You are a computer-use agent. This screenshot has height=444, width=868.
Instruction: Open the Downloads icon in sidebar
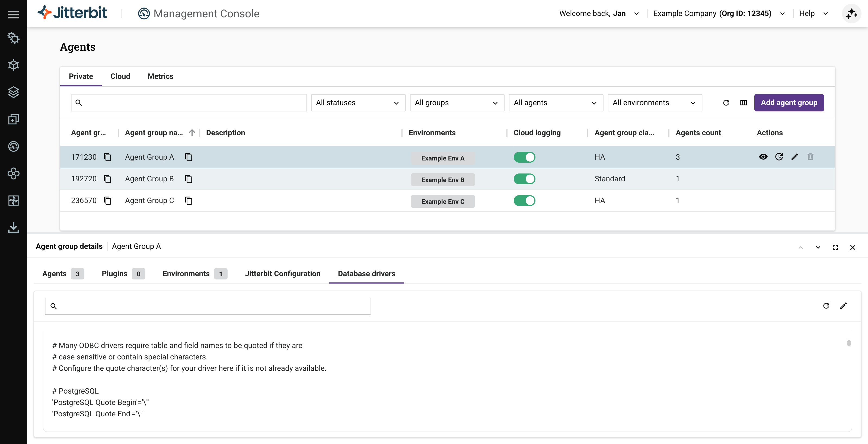pos(14,228)
